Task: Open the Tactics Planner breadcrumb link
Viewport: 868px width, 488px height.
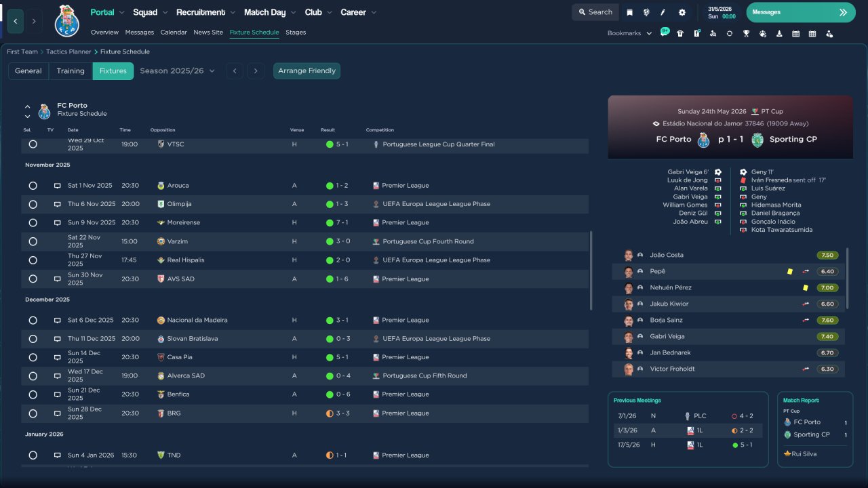Action: coord(68,52)
